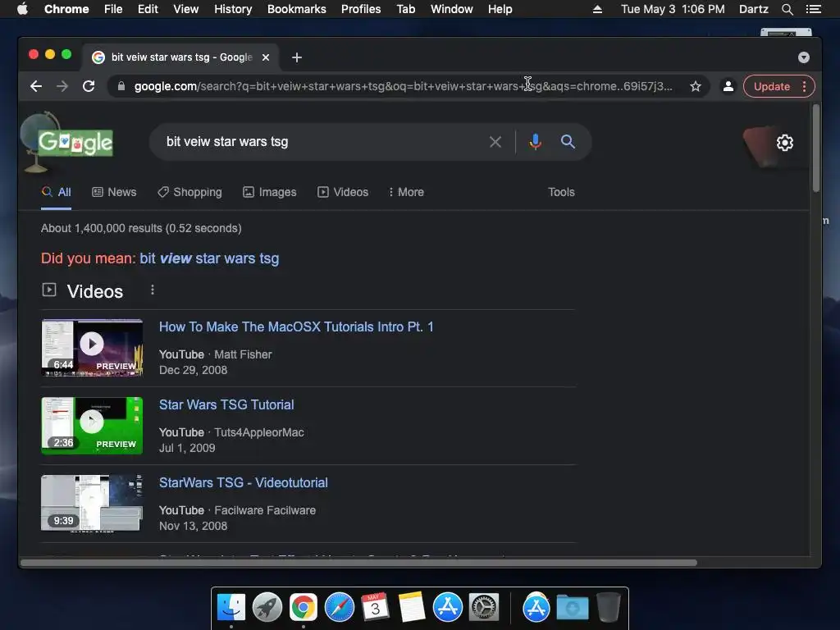Switch to the News tab

point(114,192)
